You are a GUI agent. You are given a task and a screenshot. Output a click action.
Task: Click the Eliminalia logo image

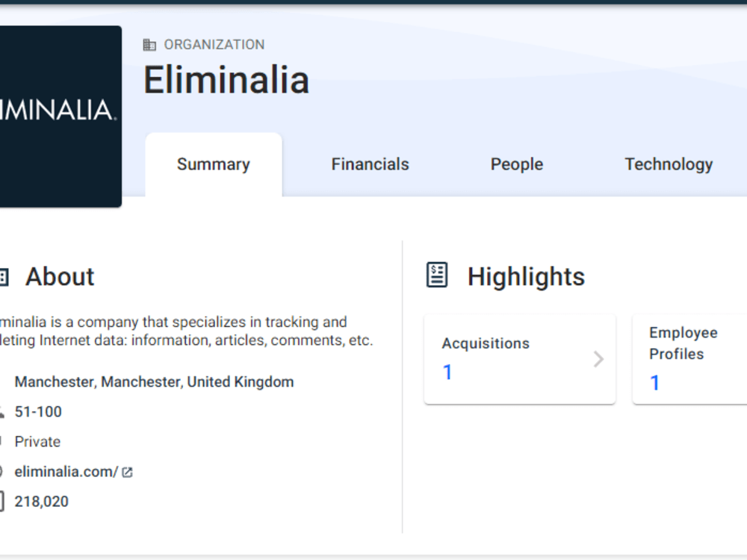click(60, 116)
